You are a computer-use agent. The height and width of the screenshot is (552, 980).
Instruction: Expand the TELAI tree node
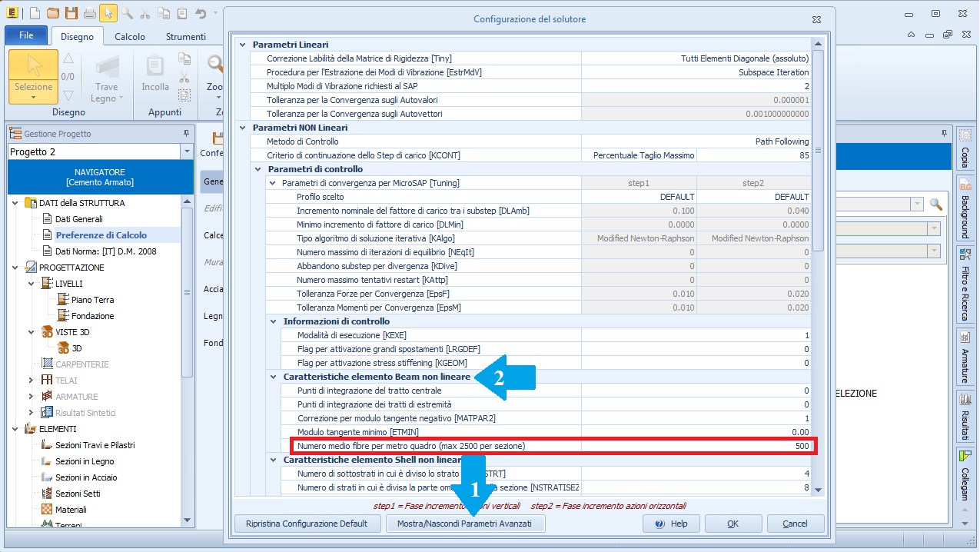tap(31, 381)
